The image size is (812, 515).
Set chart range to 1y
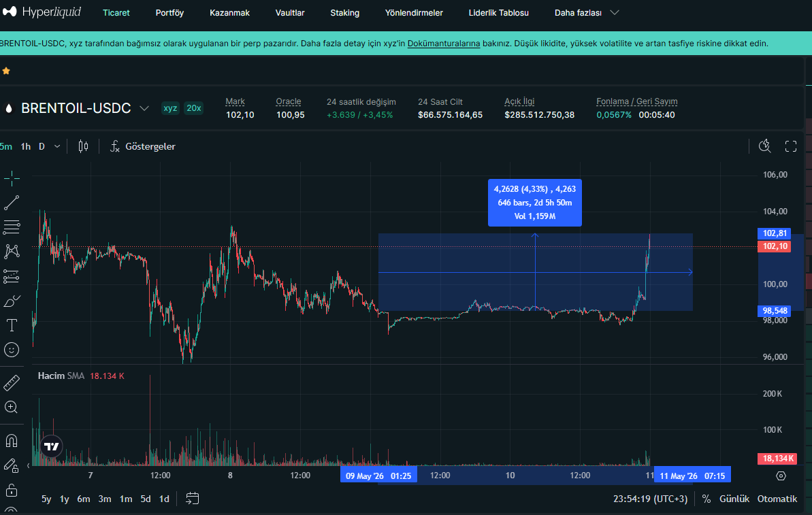click(64, 499)
